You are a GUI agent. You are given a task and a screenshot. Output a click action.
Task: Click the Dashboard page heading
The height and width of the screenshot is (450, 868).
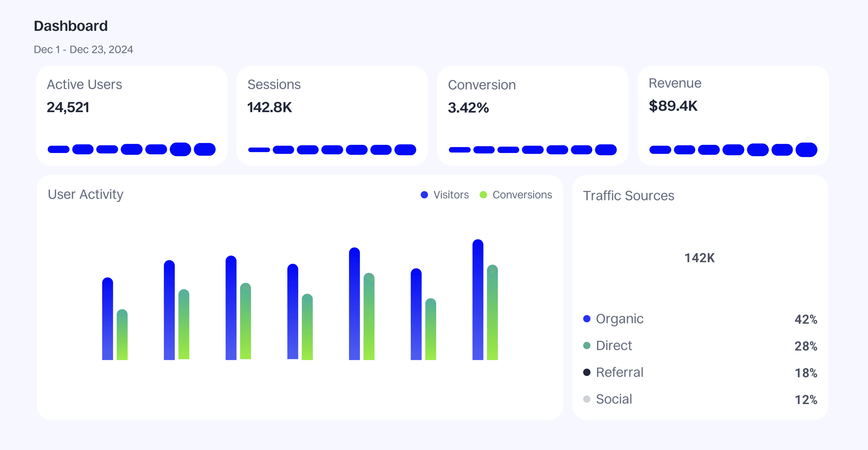[71, 26]
